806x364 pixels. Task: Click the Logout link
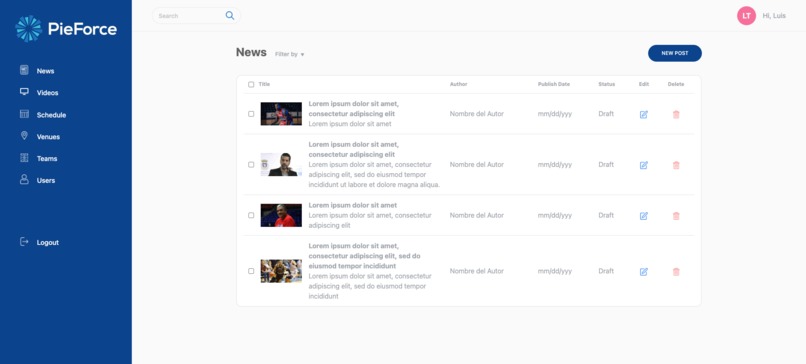click(x=48, y=242)
